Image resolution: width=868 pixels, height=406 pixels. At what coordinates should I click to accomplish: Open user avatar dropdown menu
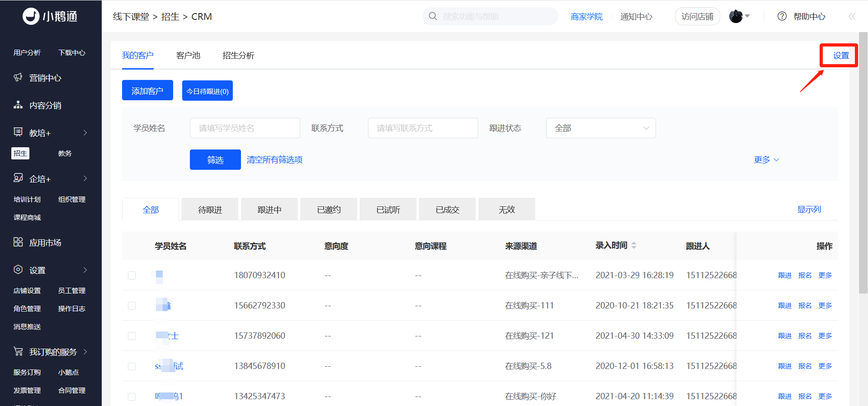coord(740,16)
